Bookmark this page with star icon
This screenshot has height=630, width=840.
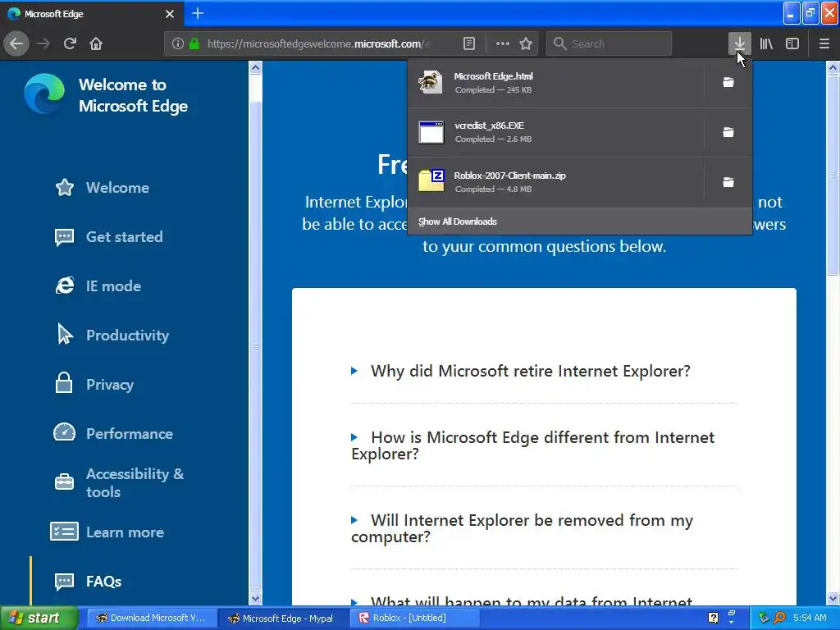(x=526, y=43)
